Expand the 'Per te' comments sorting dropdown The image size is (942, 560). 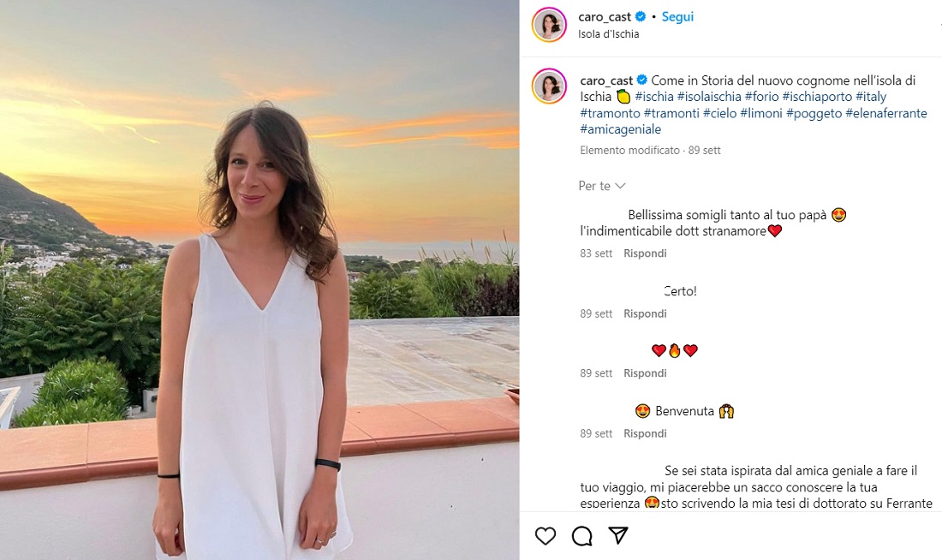click(602, 186)
